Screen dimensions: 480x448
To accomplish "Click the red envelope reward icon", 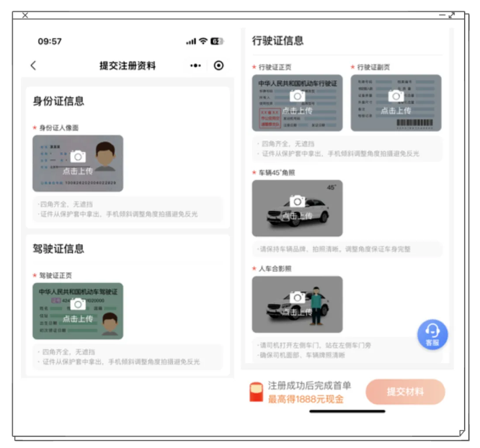I will tap(254, 393).
